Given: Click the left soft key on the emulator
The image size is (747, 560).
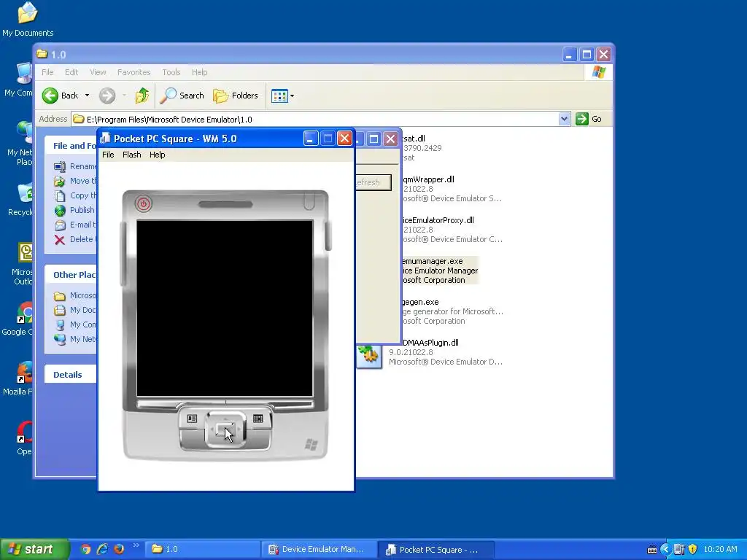Looking at the screenshot, I should pyautogui.click(x=192, y=419).
